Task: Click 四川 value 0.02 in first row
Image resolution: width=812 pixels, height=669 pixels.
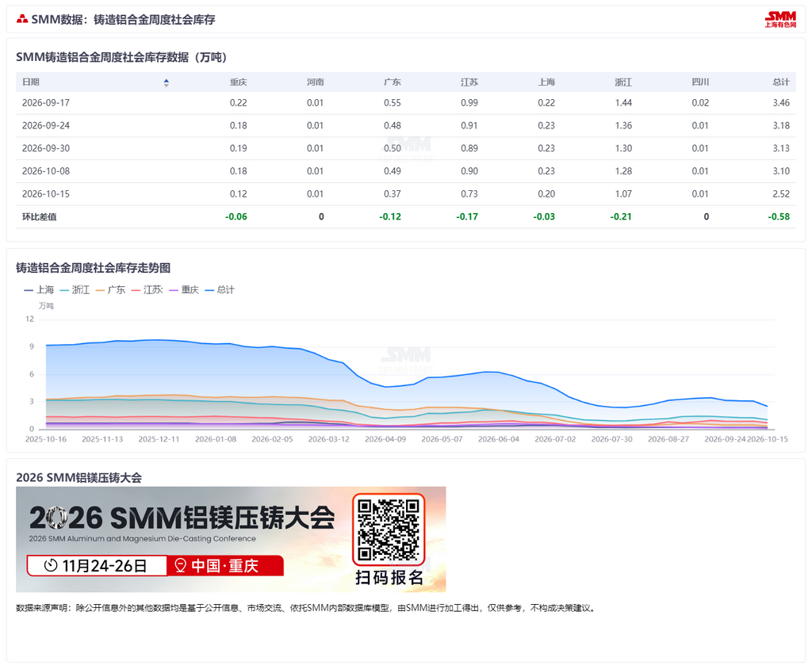Action: click(x=701, y=102)
